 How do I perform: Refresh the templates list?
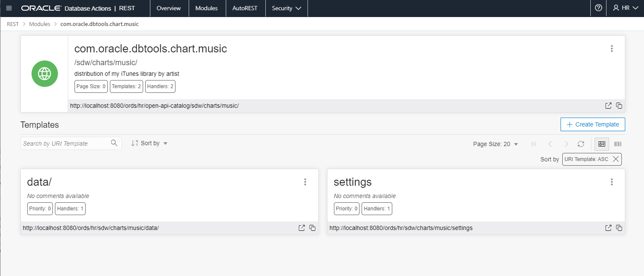[581, 144]
